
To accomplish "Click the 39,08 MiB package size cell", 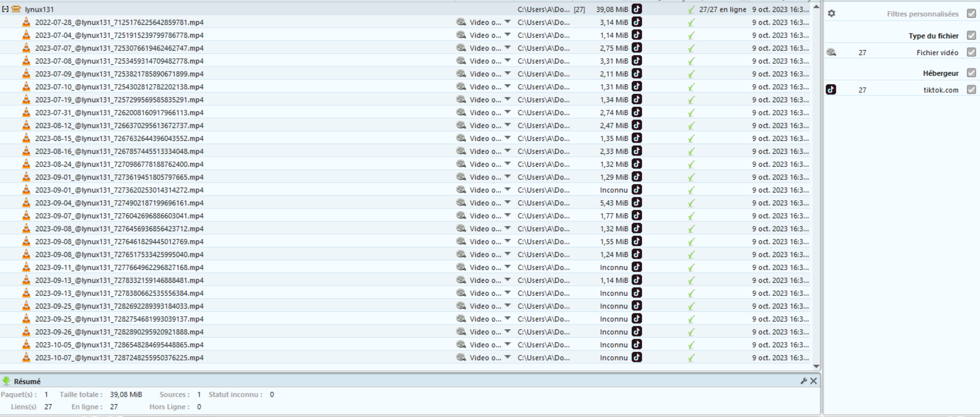I will (612, 9).
